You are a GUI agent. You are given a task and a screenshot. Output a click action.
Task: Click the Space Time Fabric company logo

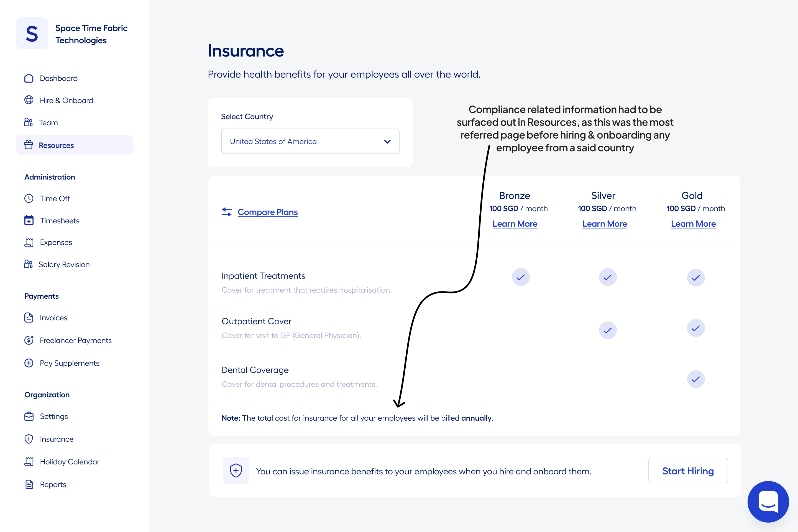(32, 34)
